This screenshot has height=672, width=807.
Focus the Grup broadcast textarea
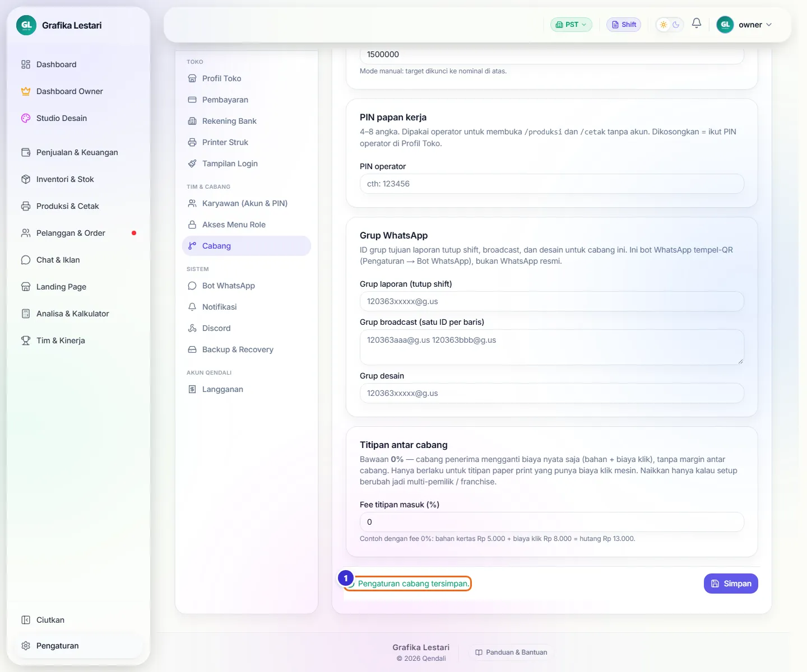[x=552, y=347]
